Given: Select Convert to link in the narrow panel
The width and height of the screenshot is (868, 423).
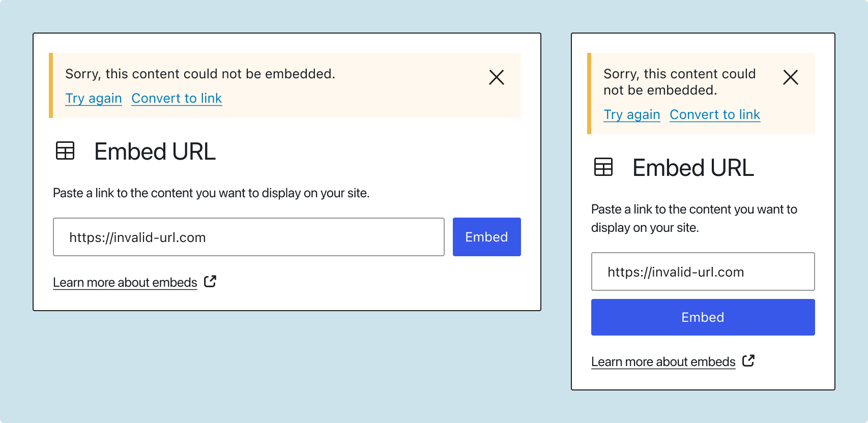Looking at the screenshot, I should click(x=714, y=114).
